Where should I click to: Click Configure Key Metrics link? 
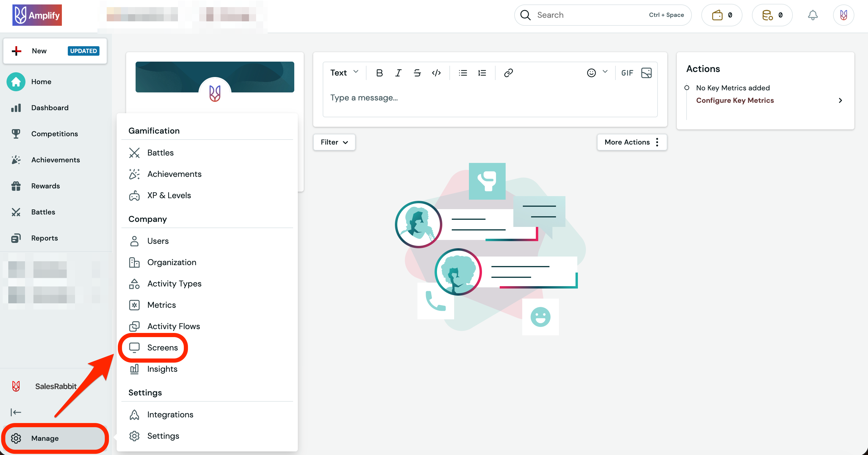pos(734,100)
